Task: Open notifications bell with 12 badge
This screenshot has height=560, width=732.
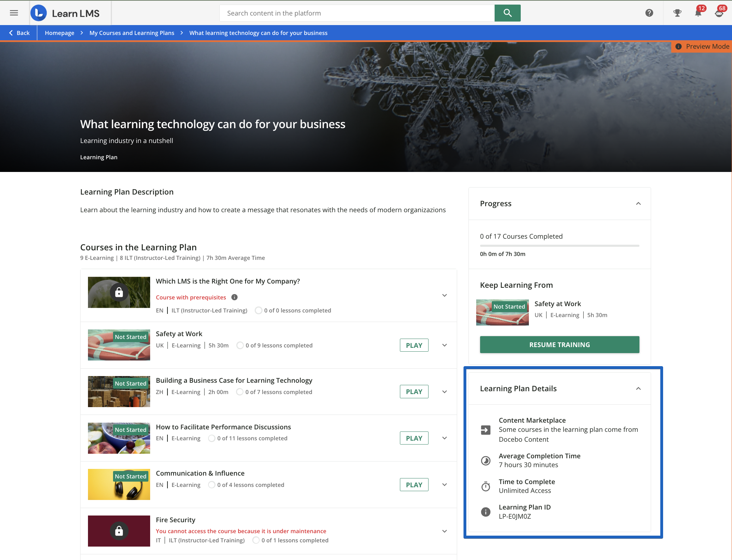Action: click(698, 13)
